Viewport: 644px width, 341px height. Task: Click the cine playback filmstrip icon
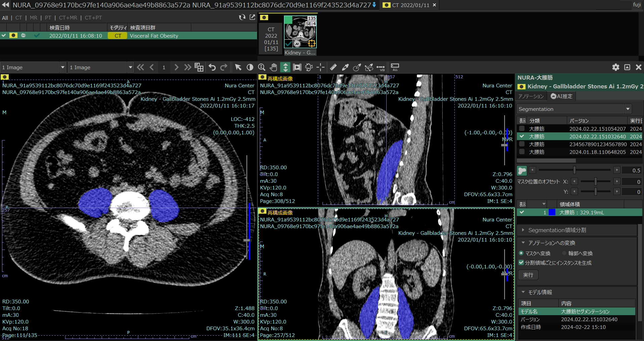297,67
